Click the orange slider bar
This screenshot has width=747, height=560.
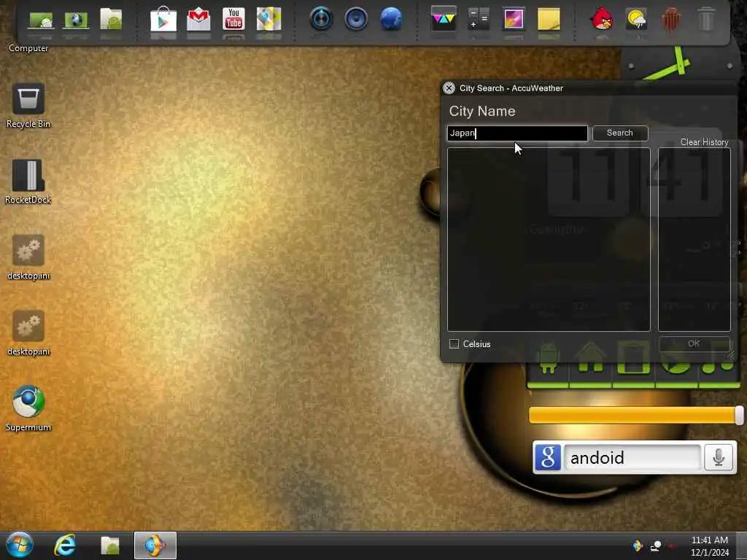point(632,415)
